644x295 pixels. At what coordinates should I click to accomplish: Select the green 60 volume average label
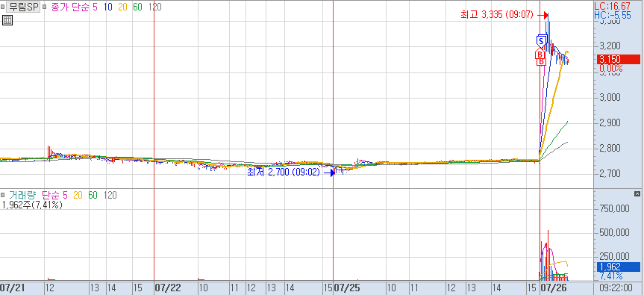93,195
